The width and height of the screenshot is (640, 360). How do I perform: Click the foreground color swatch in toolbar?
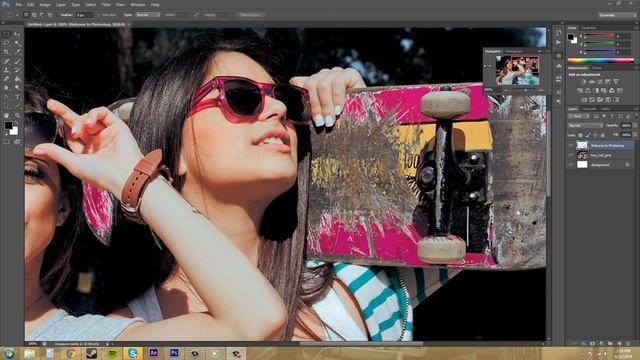(8, 126)
